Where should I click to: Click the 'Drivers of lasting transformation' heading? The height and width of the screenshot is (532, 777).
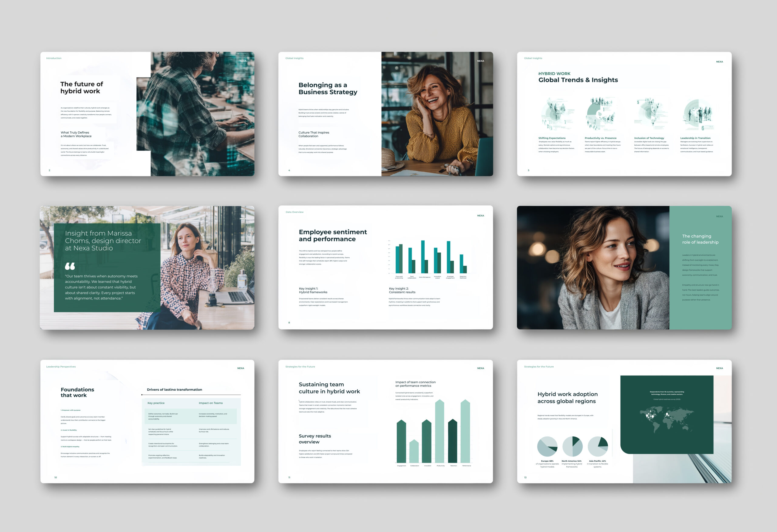pyautogui.click(x=174, y=390)
